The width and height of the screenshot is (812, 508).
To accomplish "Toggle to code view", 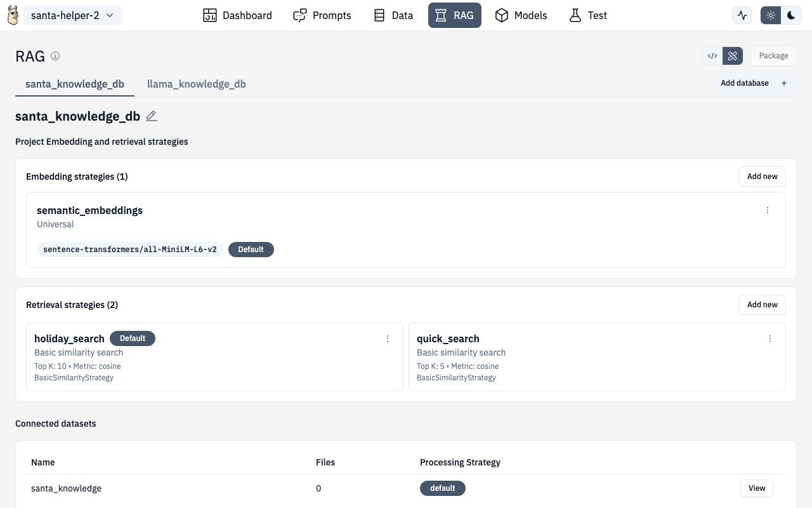I will coord(712,56).
